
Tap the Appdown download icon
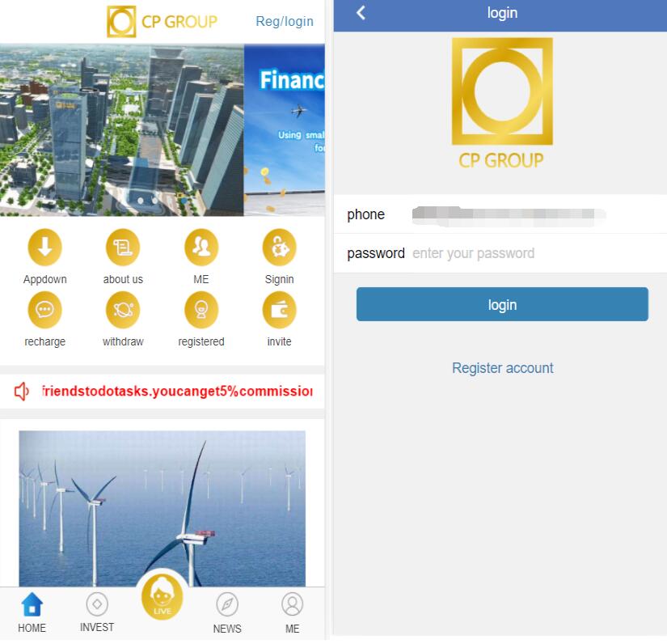(44, 248)
